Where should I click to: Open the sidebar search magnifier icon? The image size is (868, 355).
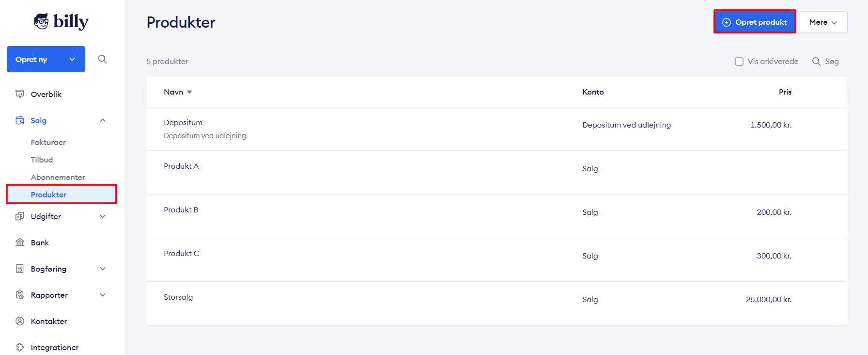tap(102, 59)
